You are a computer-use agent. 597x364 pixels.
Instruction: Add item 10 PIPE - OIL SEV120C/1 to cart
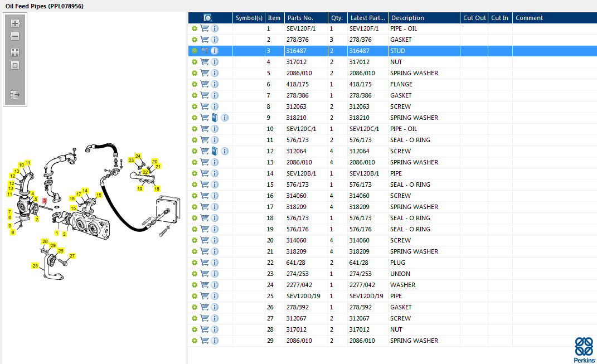tap(205, 129)
